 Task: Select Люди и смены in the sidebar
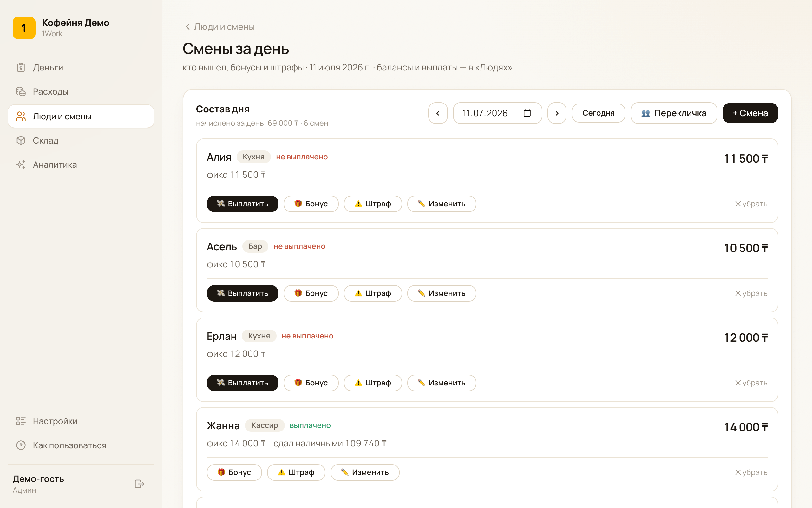(x=81, y=116)
